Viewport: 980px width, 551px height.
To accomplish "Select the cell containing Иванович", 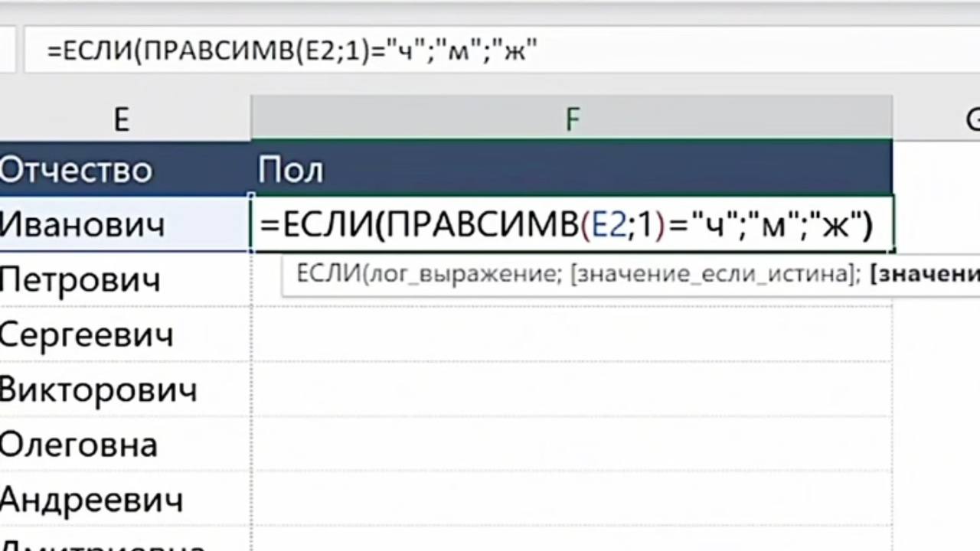I will coord(125,223).
